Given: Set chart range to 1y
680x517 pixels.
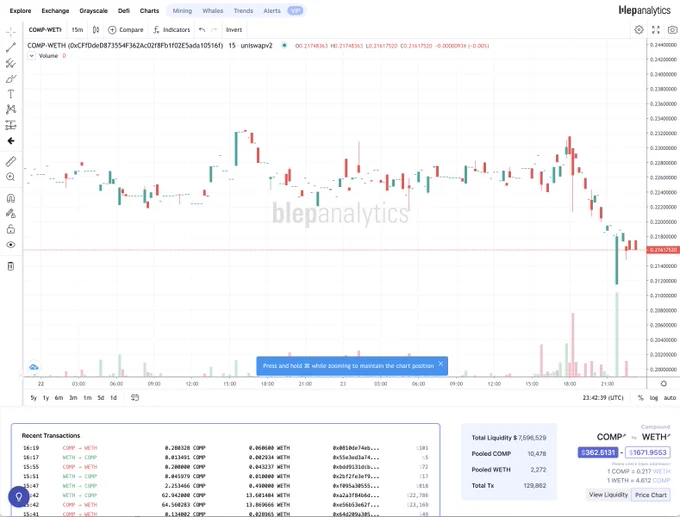Looking at the screenshot, I should pyautogui.click(x=46, y=398).
